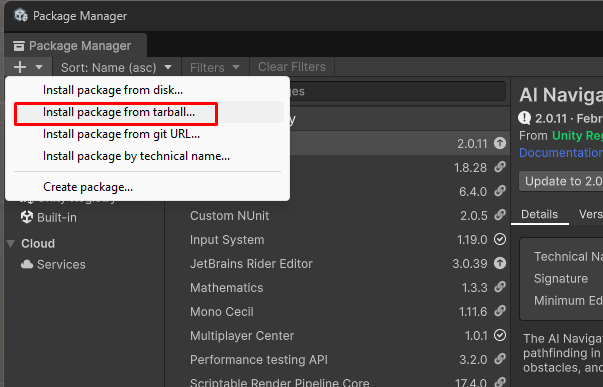The width and height of the screenshot is (603, 387).
Task: Click the link icon on the Mathematics row
Action: pyautogui.click(x=500, y=287)
